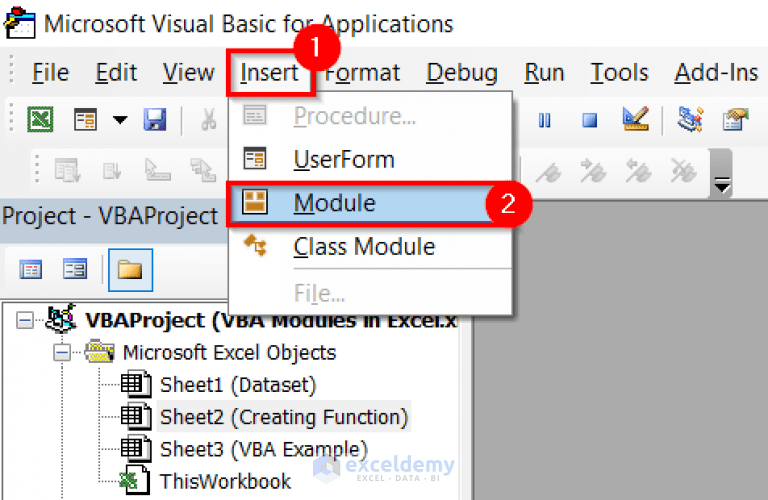
Task: Click the Quick Info edit toolbar icon
Action: coord(158,170)
